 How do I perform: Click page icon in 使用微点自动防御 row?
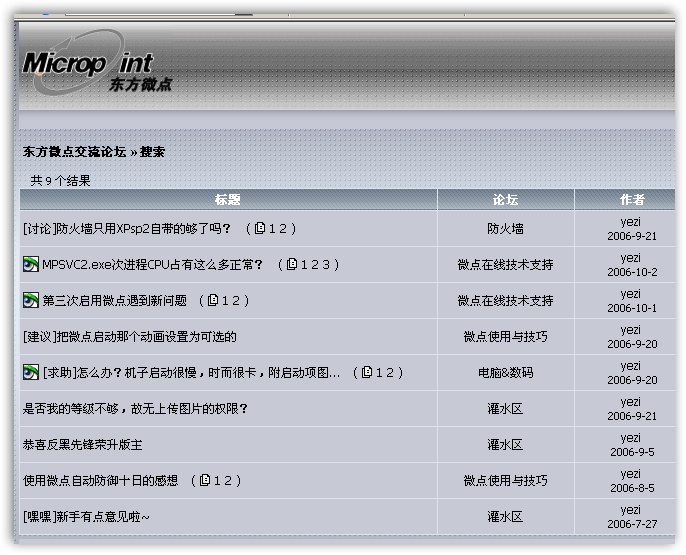pyautogui.click(x=205, y=480)
